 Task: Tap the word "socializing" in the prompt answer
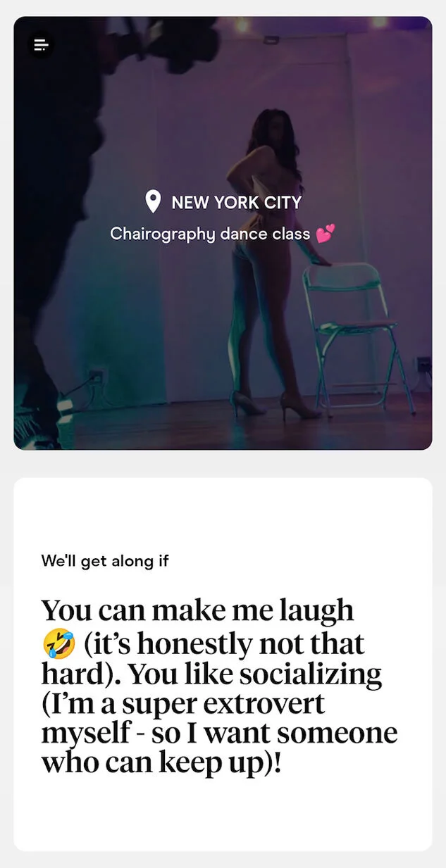(x=310, y=674)
